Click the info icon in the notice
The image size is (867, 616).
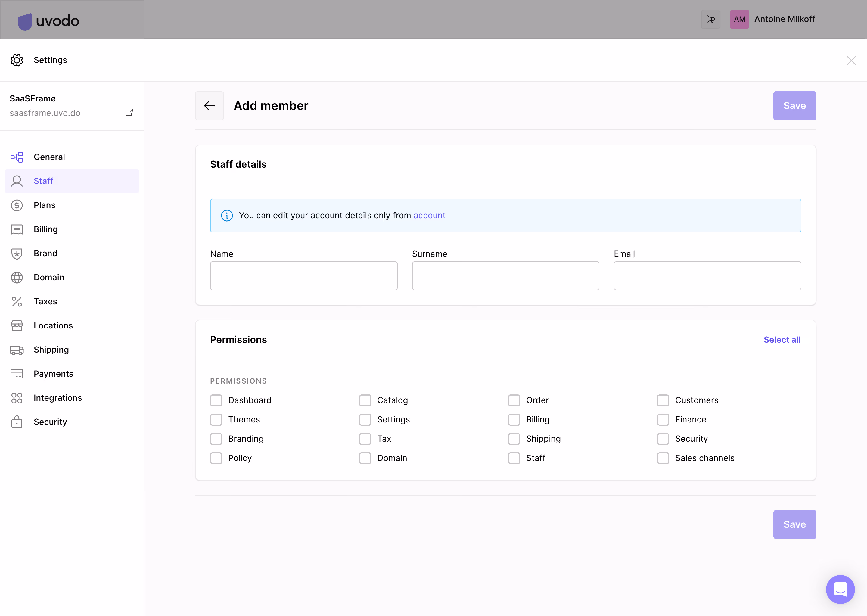pos(227,216)
